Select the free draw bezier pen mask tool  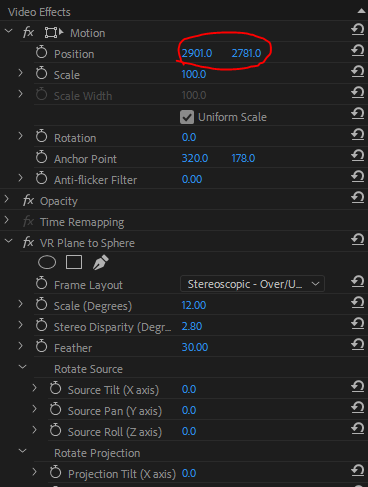tap(100, 262)
